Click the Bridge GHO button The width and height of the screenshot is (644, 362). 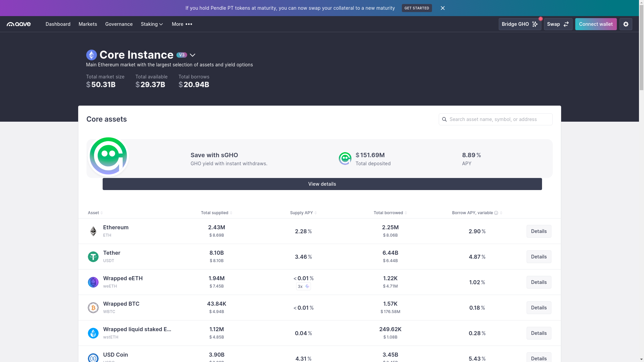520,24
